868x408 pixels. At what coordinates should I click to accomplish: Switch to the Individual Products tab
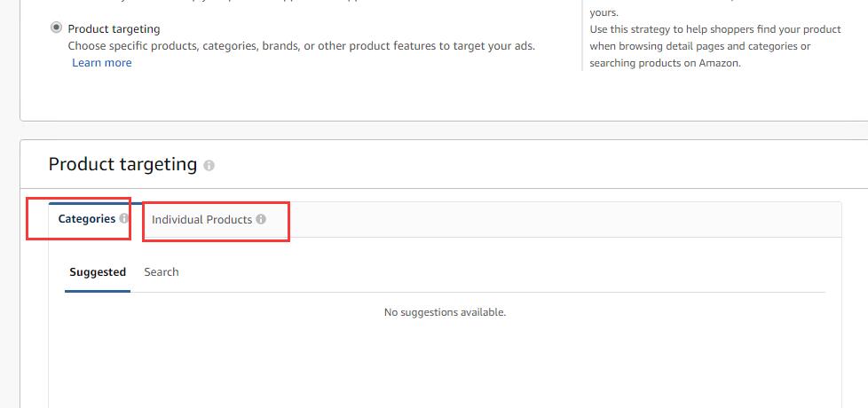201,219
